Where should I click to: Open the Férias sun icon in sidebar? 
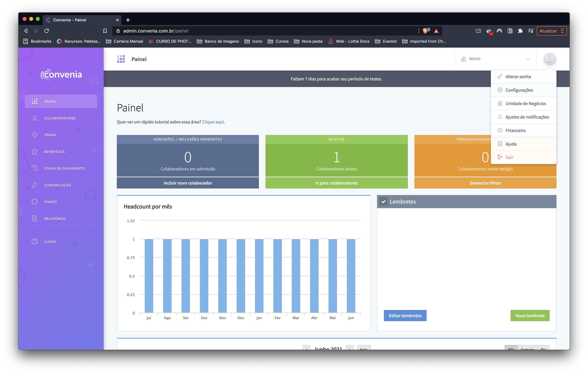[35, 135]
